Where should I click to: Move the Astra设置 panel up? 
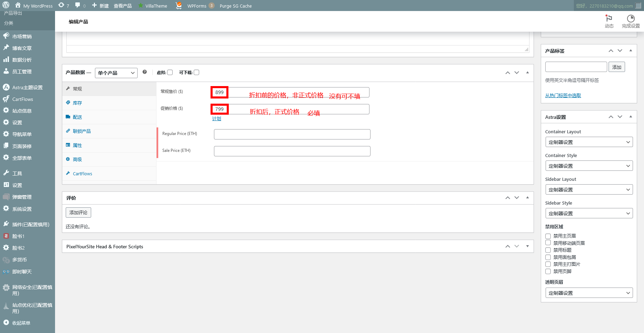[x=611, y=117]
